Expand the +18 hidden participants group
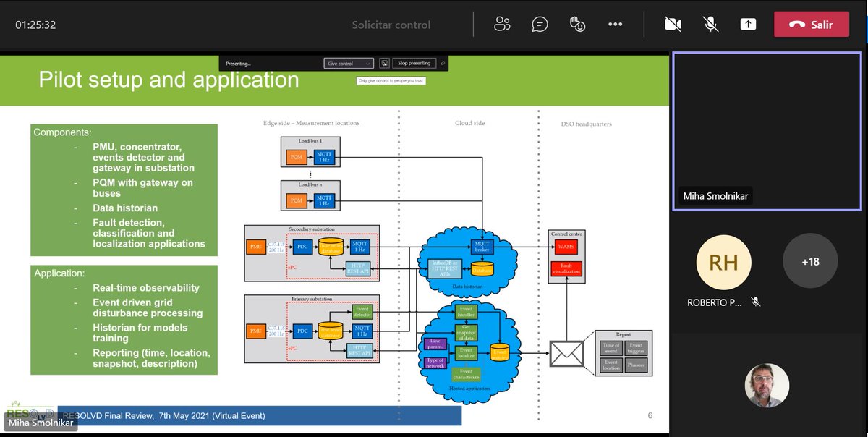The height and width of the screenshot is (437, 868). pos(810,261)
